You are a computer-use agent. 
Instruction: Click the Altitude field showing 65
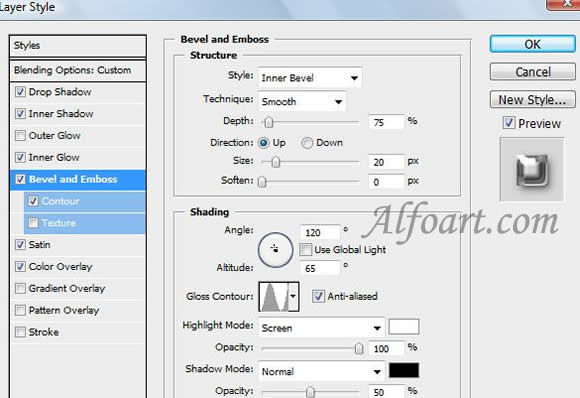click(320, 268)
